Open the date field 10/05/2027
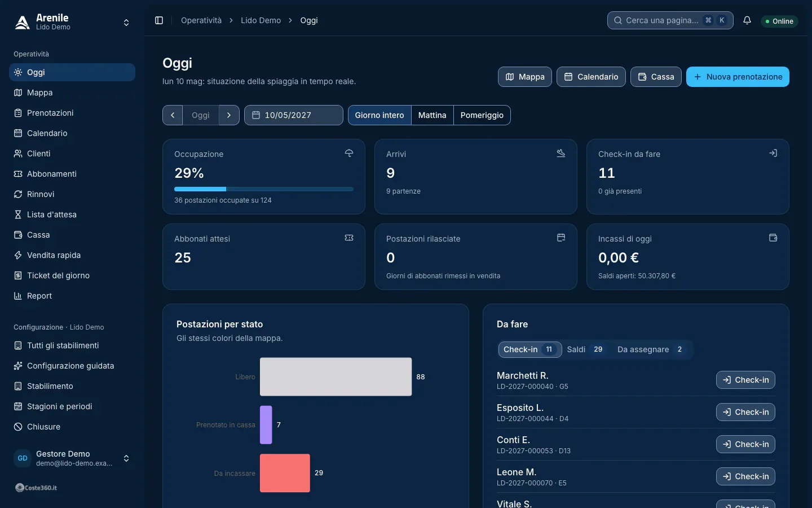This screenshot has height=508, width=812. coord(294,115)
